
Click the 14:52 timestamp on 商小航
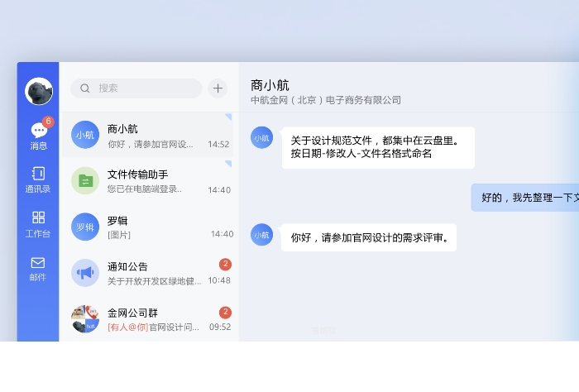click(x=218, y=145)
